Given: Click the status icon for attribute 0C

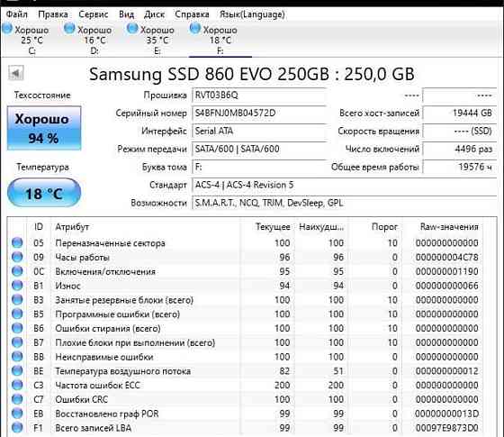Looking at the screenshot, I should point(17,271).
